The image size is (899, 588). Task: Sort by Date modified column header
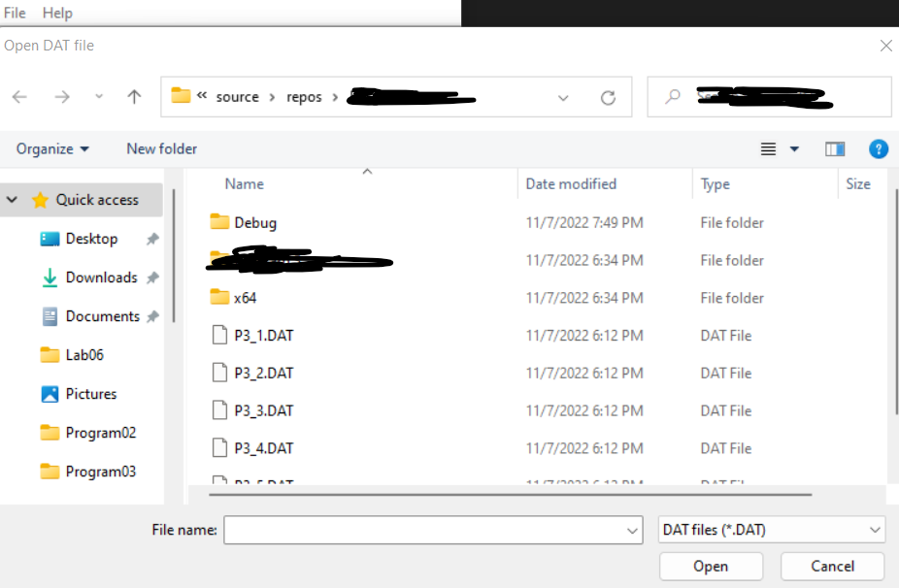(x=571, y=184)
